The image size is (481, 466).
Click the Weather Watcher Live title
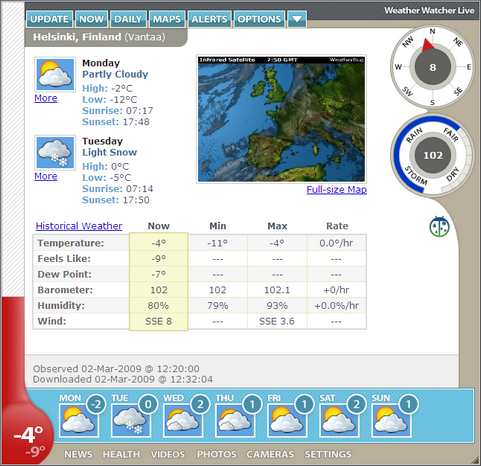[429, 10]
